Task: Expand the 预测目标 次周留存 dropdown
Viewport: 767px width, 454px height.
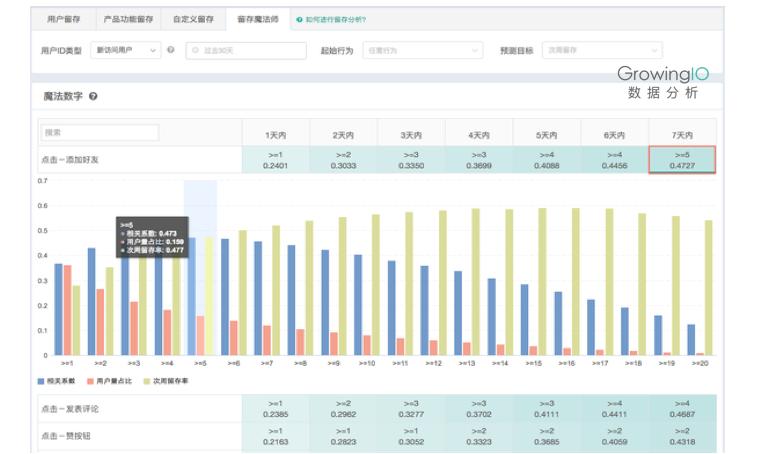Action: 600,50
